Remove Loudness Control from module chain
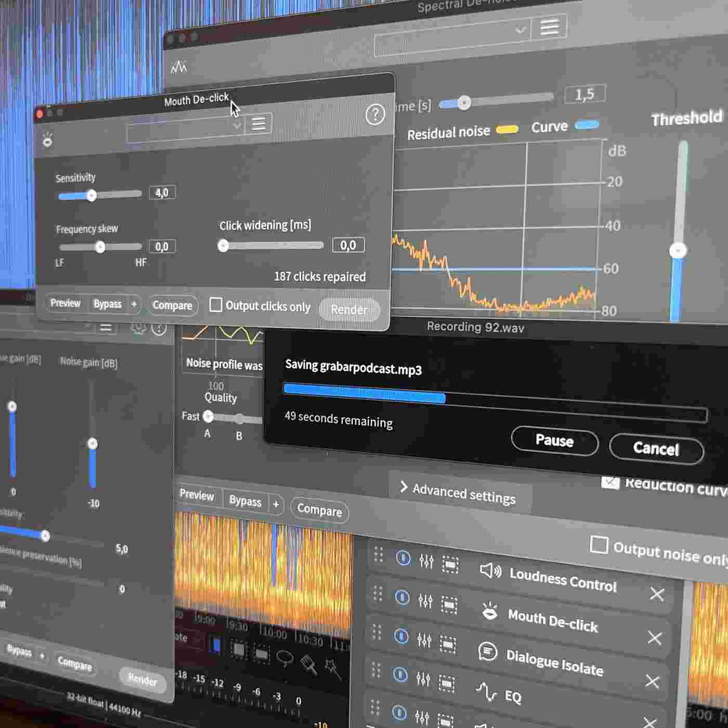 tap(657, 594)
